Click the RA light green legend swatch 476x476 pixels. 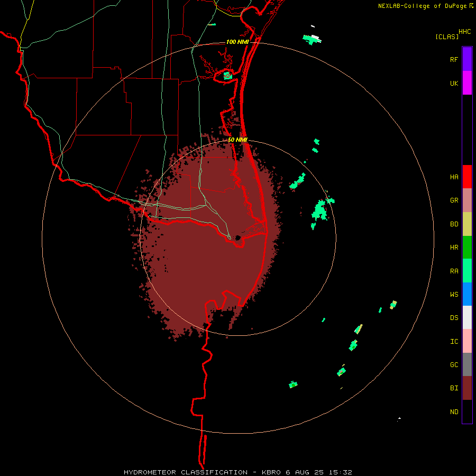(x=467, y=271)
